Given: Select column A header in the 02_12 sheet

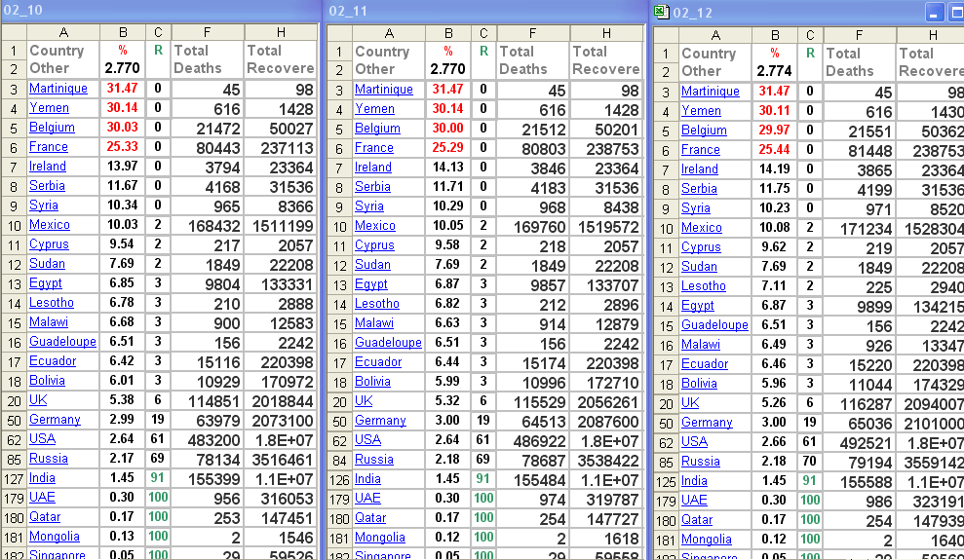Looking at the screenshot, I should (714, 35).
